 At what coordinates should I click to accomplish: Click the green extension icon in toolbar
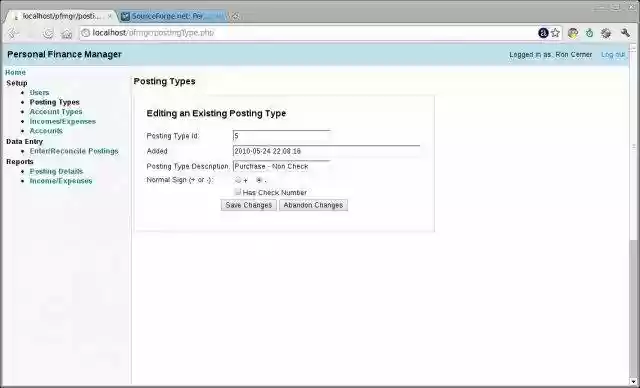click(x=589, y=33)
